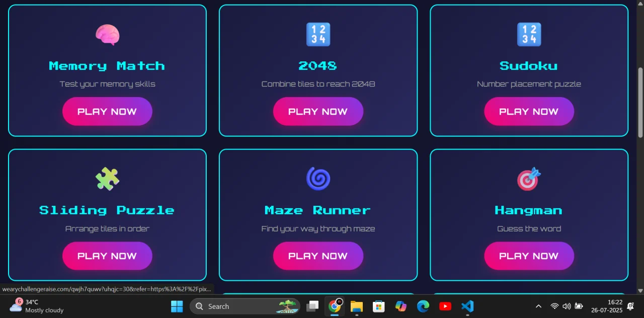Switch to Google Chrome in the taskbar
The width and height of the screenshot is (644, 318).
335,306
